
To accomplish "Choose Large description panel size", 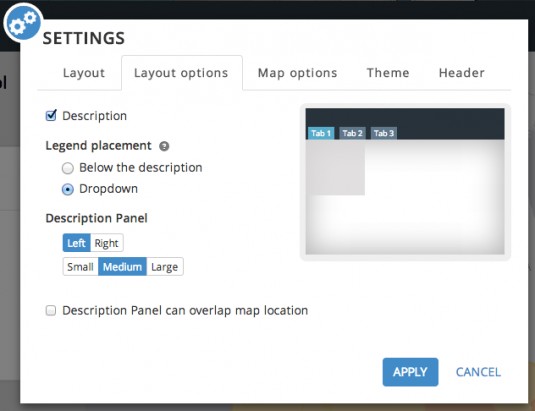I will tap(165, 267).
